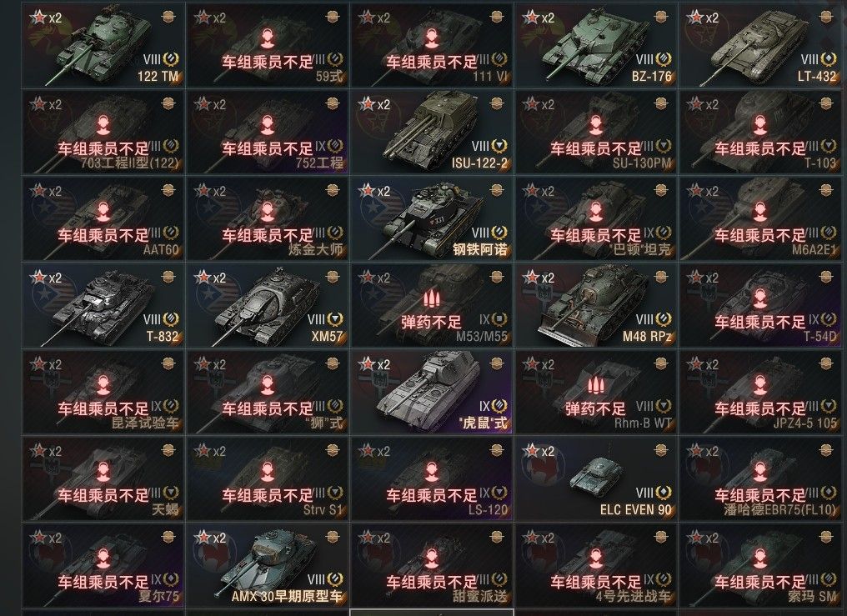Viewport: 847px width, 616px height.
Task: Open the 夏尔75 tank card
Action: [103, 566]
